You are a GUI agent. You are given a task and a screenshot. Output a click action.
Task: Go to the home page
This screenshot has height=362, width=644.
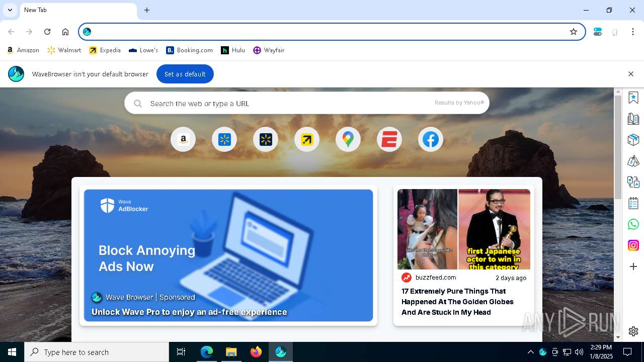[x=65, y=32]
